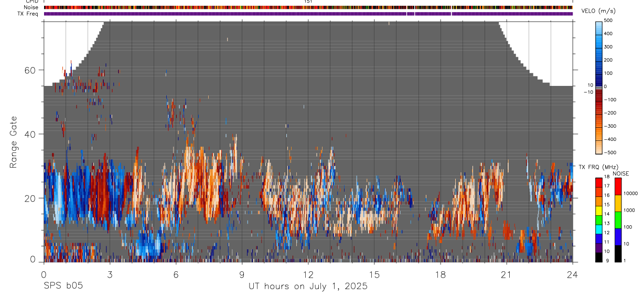Select the green 13–14 MHz frequency swatch
This screenshot has width=644, height=297.
598,220
